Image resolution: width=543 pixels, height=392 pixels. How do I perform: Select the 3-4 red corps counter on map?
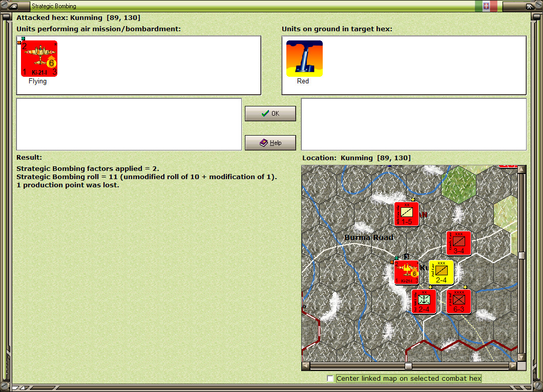tap(458, 243)
